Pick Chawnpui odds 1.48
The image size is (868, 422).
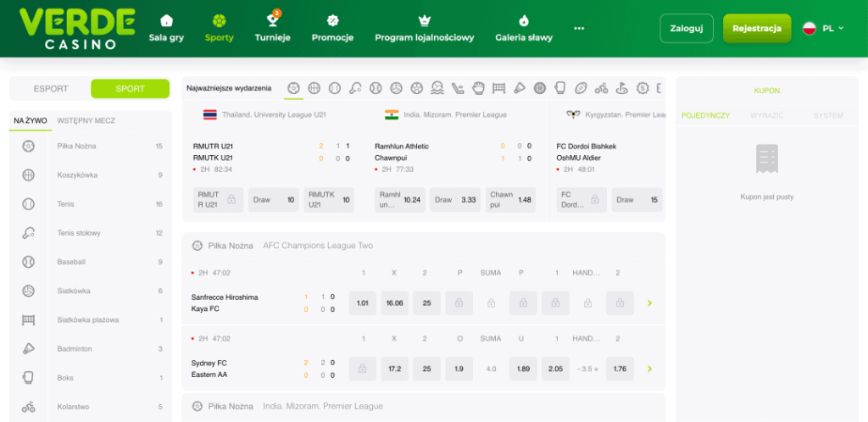(x=510, y=200)
